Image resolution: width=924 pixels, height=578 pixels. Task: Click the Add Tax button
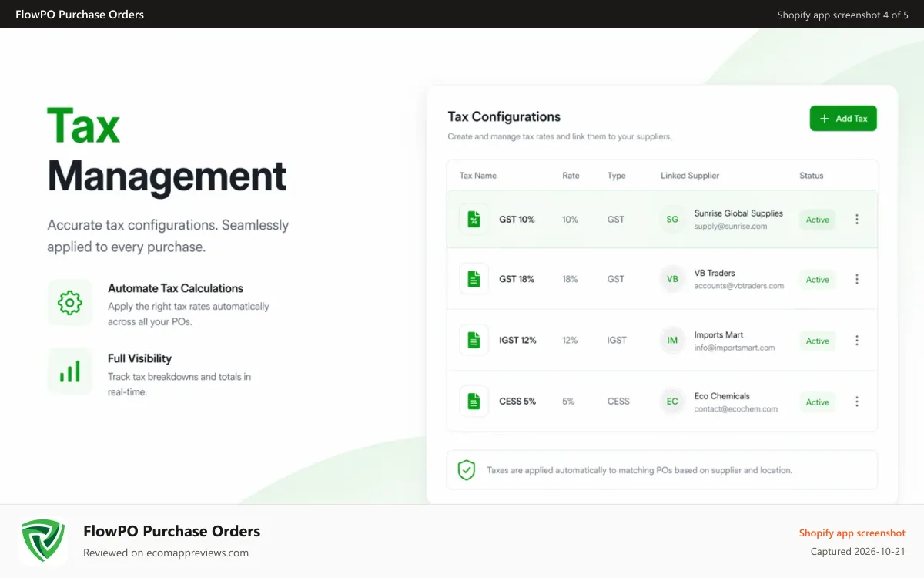(x=843, y=118)
